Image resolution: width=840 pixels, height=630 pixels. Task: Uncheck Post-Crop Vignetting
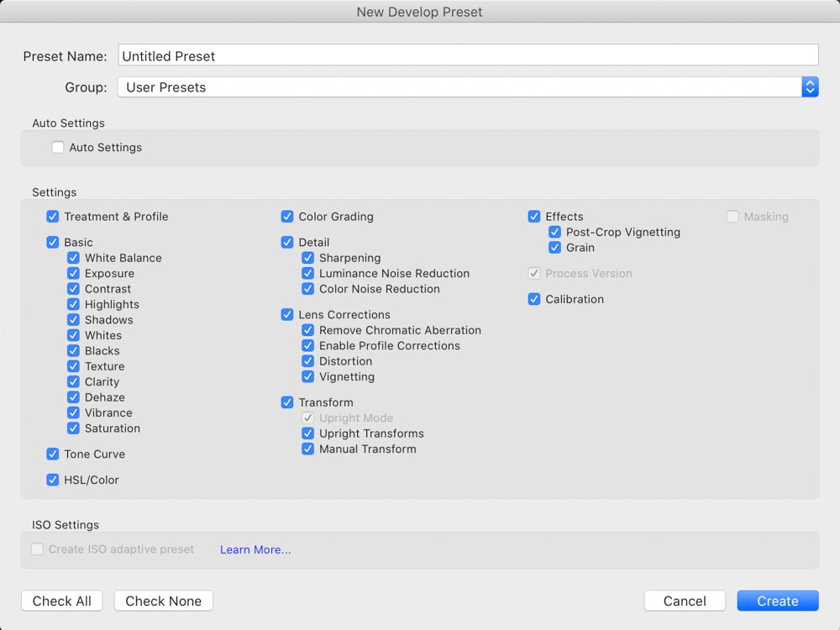555,232
